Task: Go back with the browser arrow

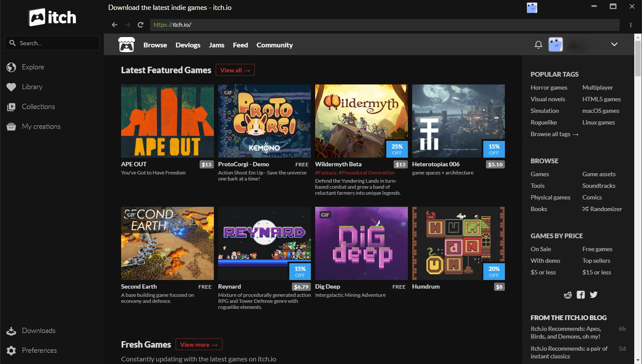Action: [x=114, y=25]
